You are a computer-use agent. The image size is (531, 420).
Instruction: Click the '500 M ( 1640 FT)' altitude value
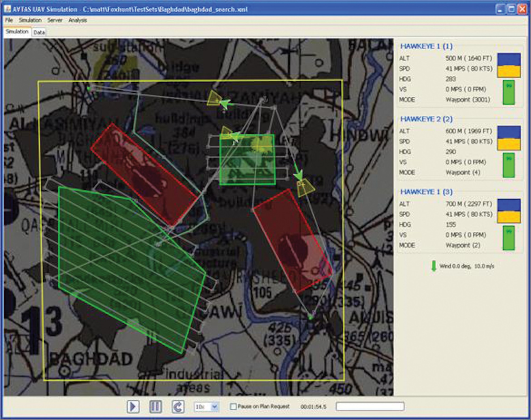tap(469, 58)
